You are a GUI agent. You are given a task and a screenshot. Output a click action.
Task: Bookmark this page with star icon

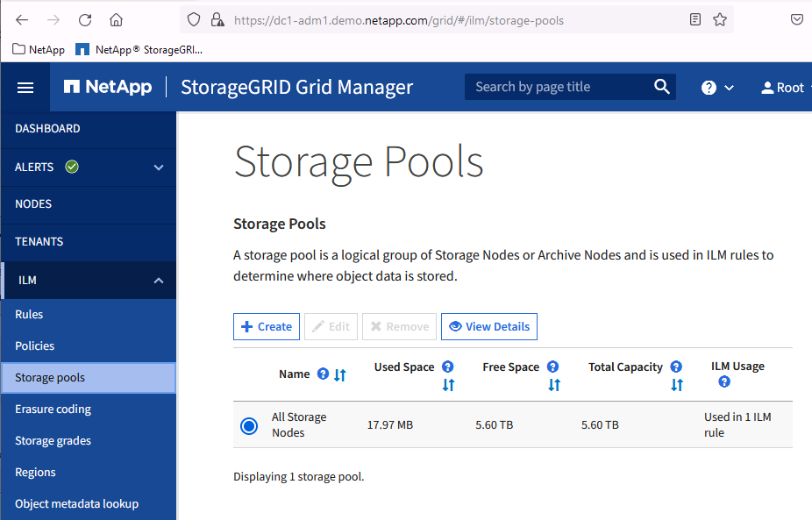(720, 19)
